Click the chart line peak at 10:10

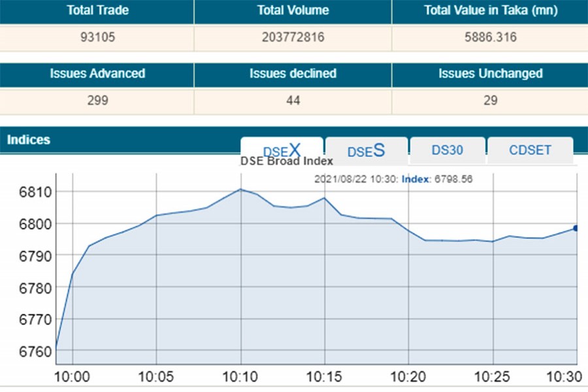click(x=241, y=189)
